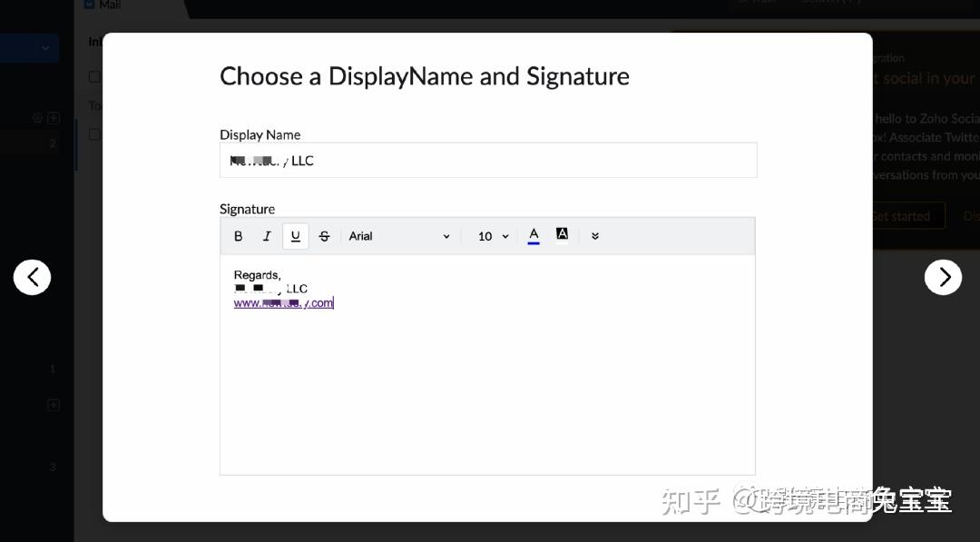Toggle the Mail checkbox at top
This screenshot has width=980, height=542.
89,5
